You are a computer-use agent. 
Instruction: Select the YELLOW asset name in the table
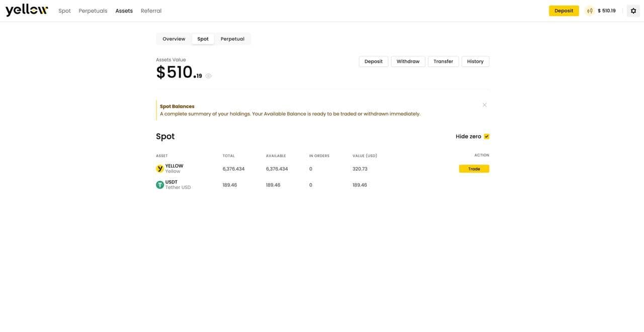click(174, 166)
